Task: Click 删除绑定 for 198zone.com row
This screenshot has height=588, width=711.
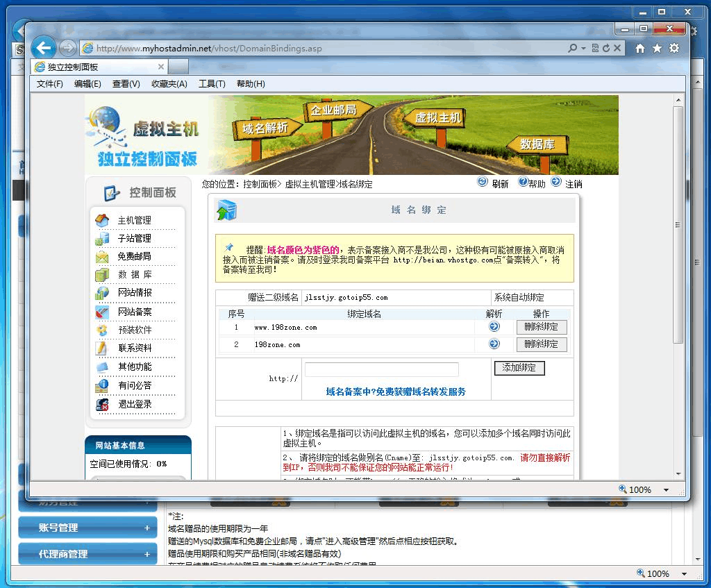Action: (x=541, y=344)
